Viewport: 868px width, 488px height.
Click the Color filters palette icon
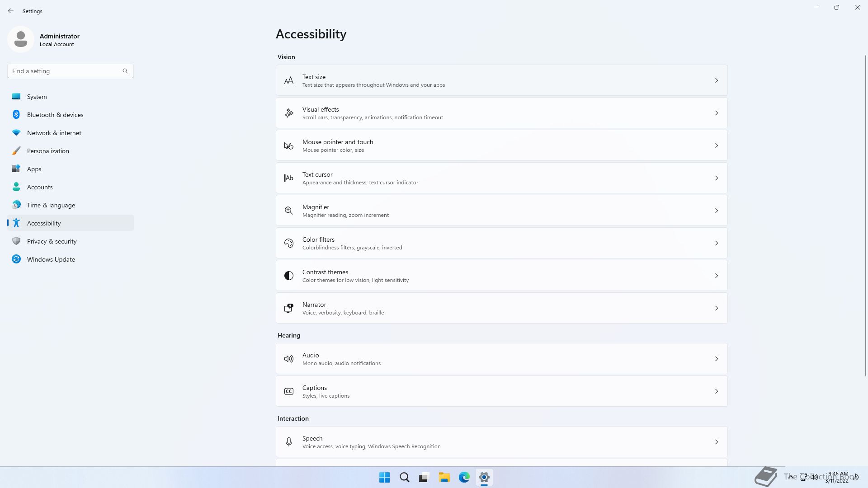(289, 243)
